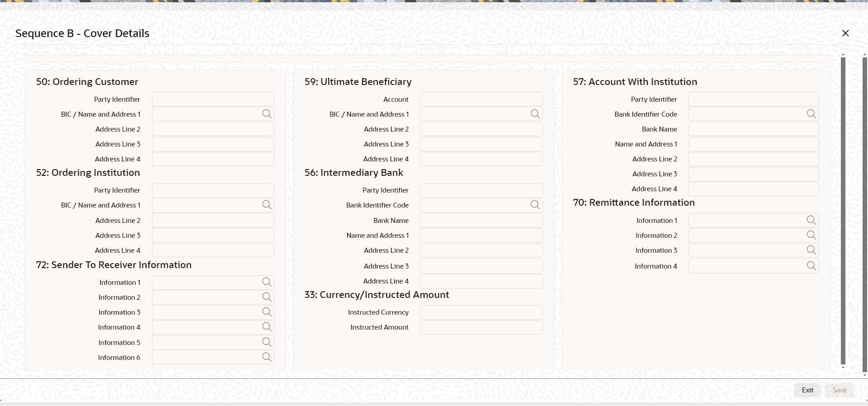
Task: Focus Ordering Customer Address Line 3 field
Action: 213,144
